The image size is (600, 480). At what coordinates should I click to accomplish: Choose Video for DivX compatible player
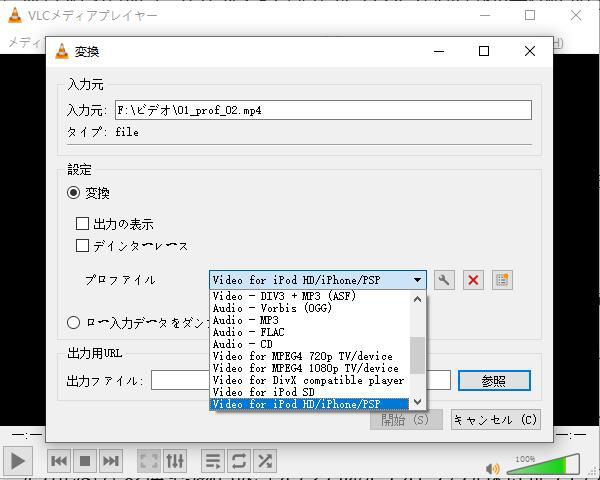tap(310, 380)
